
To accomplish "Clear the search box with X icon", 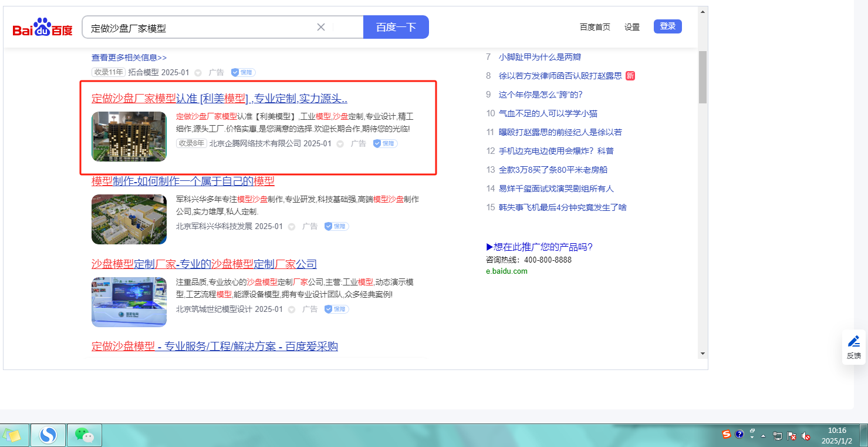I will point(321,27).
